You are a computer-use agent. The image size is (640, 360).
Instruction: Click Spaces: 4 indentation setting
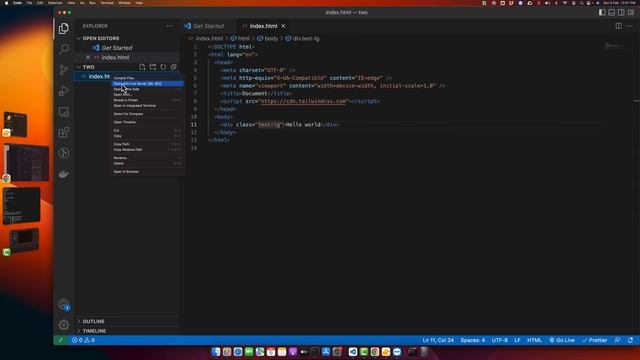473,340
